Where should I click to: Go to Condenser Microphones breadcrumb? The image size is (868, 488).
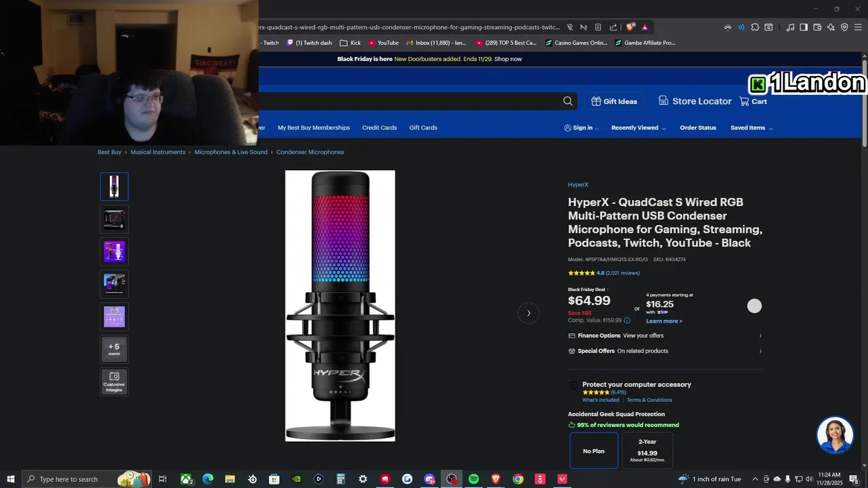click(x=310, y=152)
